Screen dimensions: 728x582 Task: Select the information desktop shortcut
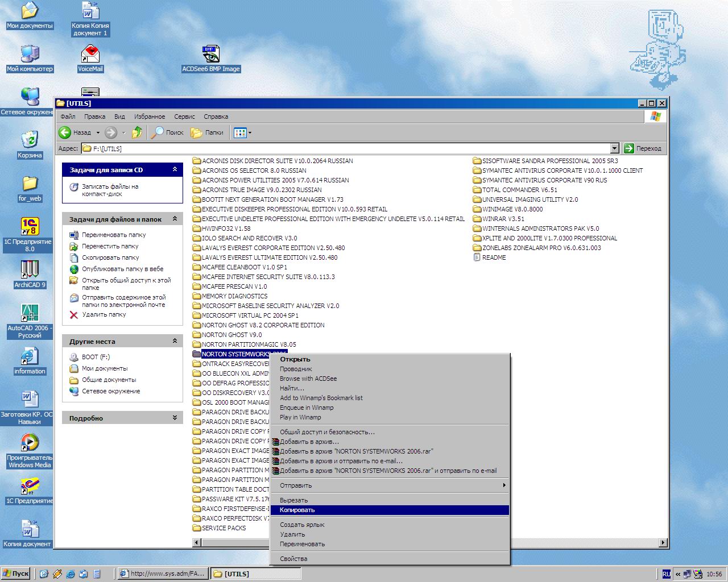[30, 361]
